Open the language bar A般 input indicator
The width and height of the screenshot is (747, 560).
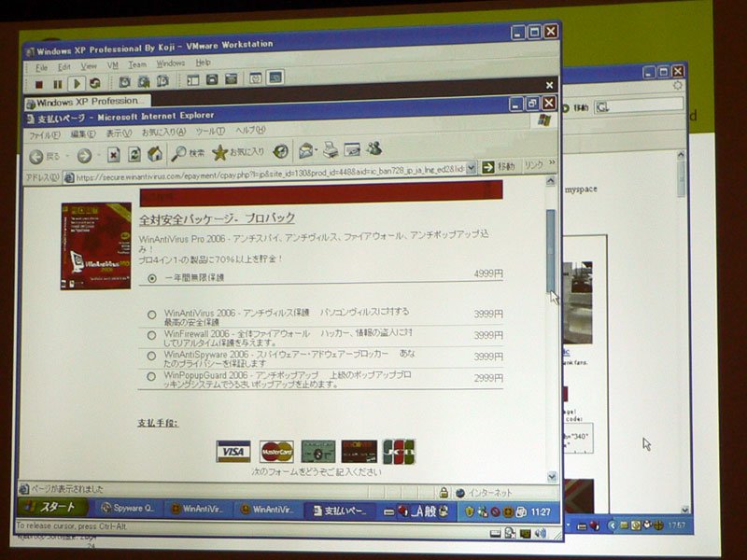click(x=424, y=511)
